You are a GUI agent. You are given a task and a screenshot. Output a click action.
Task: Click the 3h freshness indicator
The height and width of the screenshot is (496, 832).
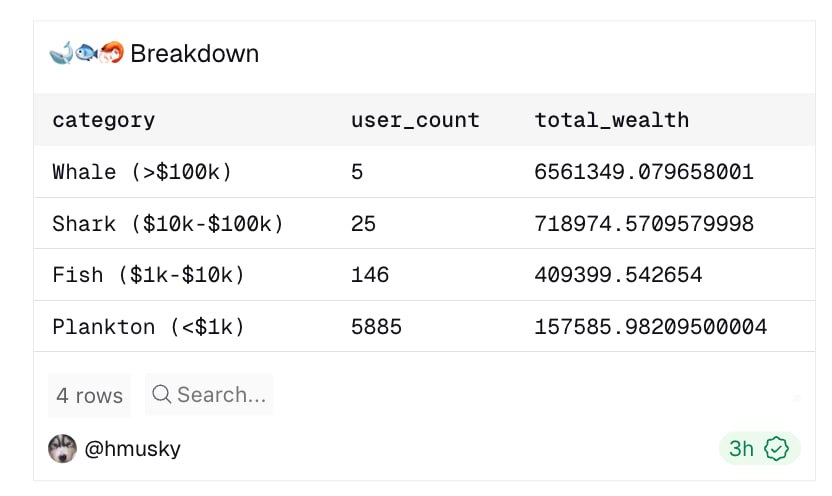coord(741,449)
